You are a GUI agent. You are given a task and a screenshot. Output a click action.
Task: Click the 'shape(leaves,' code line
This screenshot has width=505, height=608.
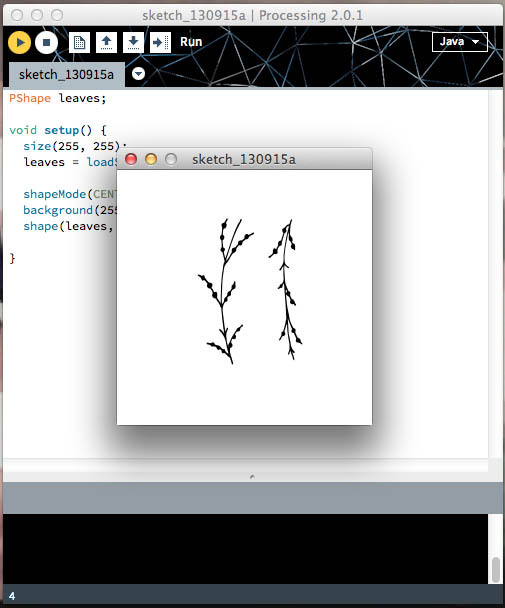coord(68,226)
